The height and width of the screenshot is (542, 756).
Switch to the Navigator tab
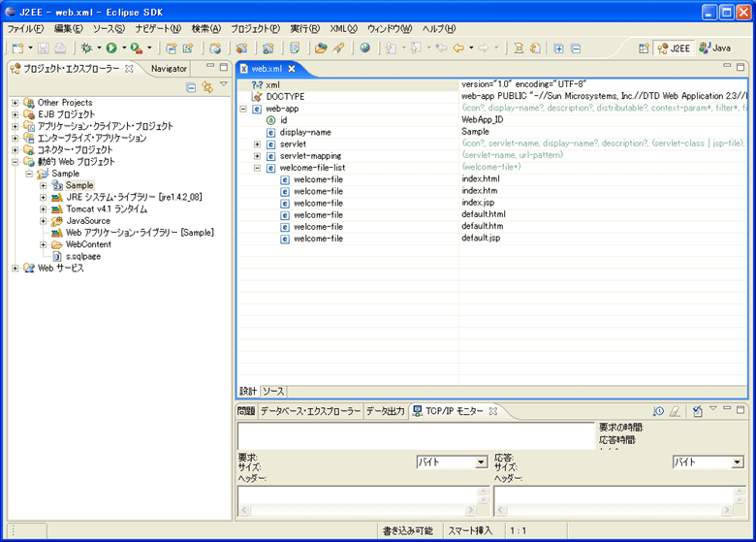(169, 69)
